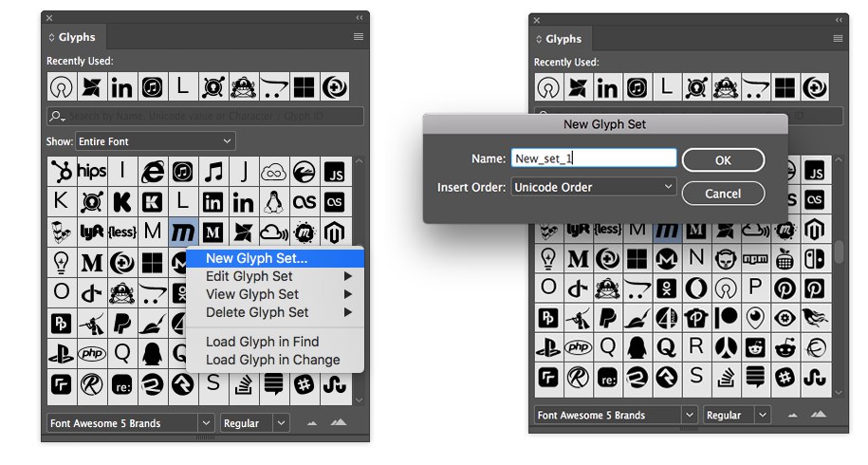Viewport: 868px width, 465px height.
Task: Open the left Glyphs panel hamburger menu
Action: click(x=359, y=36)
